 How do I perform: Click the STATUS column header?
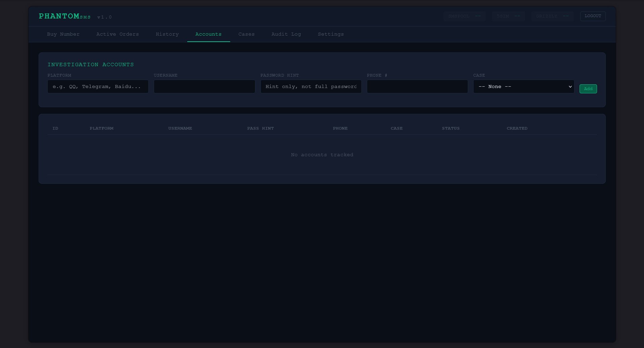click(x=450, y=128)
